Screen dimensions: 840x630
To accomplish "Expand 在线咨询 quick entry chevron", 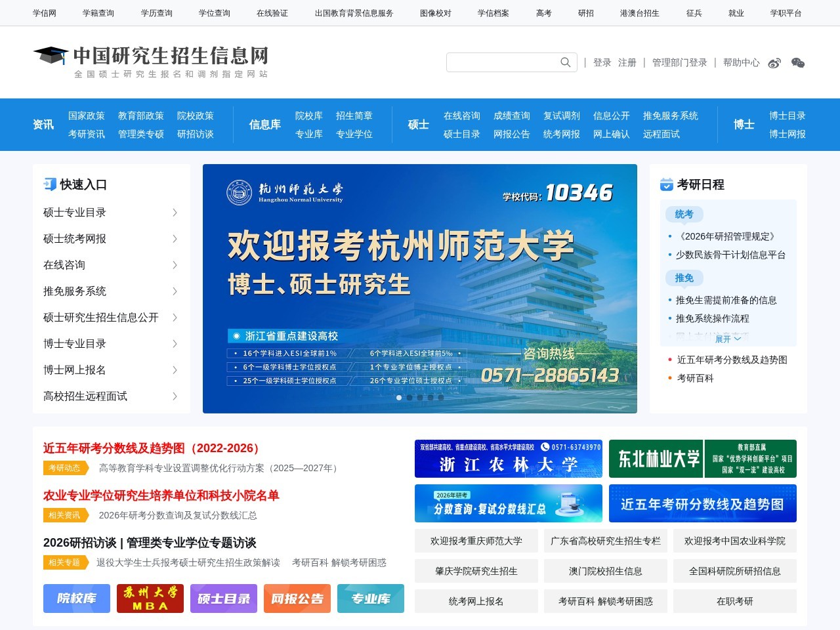I will click(175, 265).
